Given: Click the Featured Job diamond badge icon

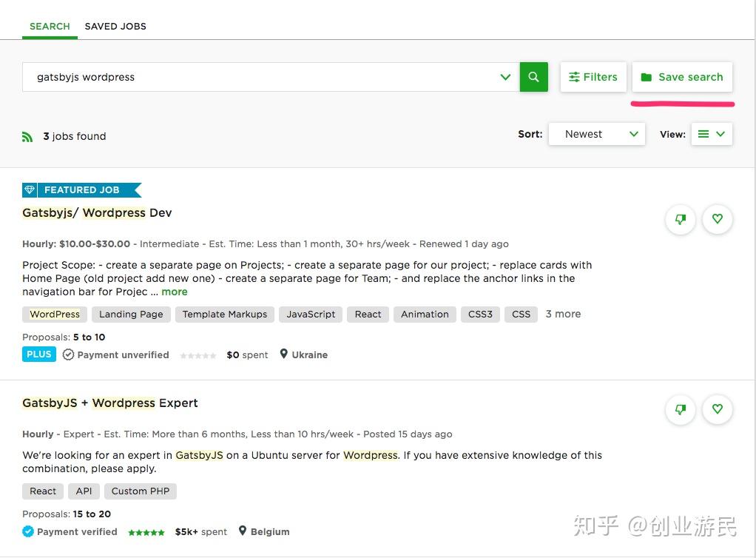Looking at the screenshot, I should point(30,190).
